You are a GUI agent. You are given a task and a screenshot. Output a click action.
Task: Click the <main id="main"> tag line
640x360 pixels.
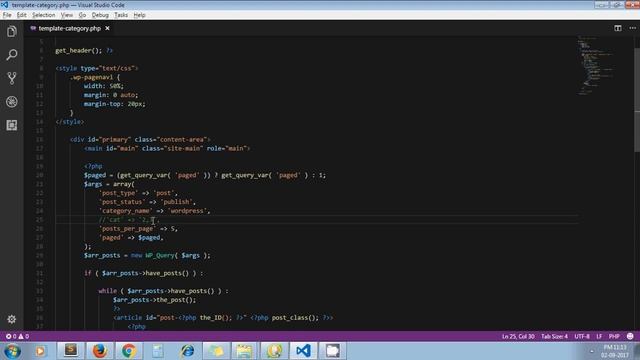click(167, 149)
